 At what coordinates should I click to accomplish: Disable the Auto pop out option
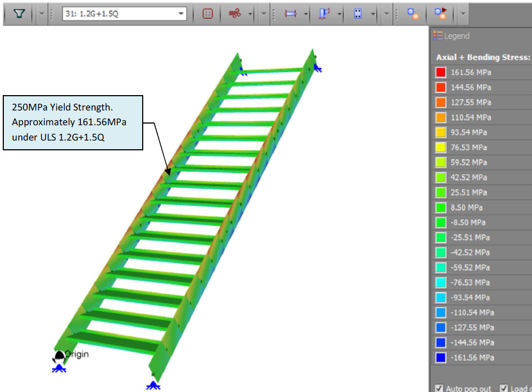pos(439,388)
